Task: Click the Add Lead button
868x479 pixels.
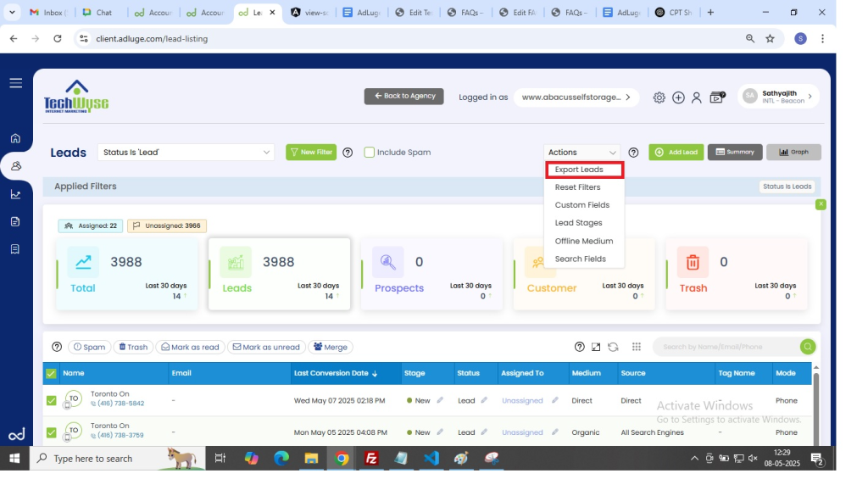Action: click(x=676, y=153)
